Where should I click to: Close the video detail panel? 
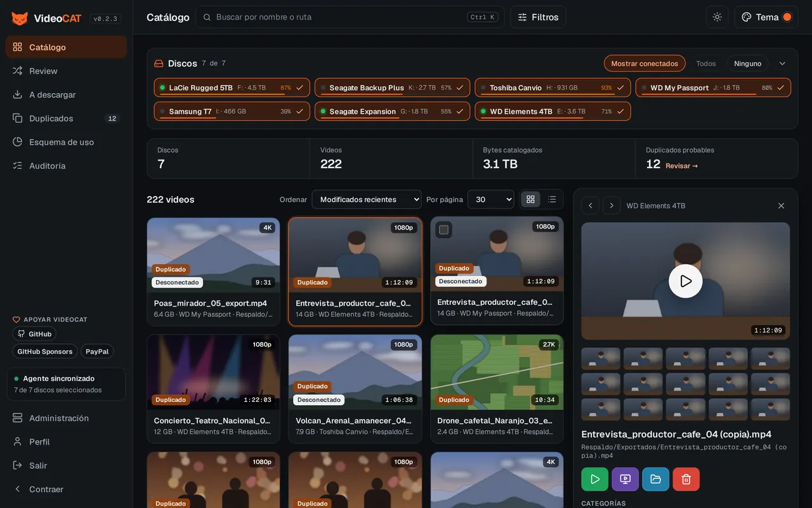[x=782, y=206]
